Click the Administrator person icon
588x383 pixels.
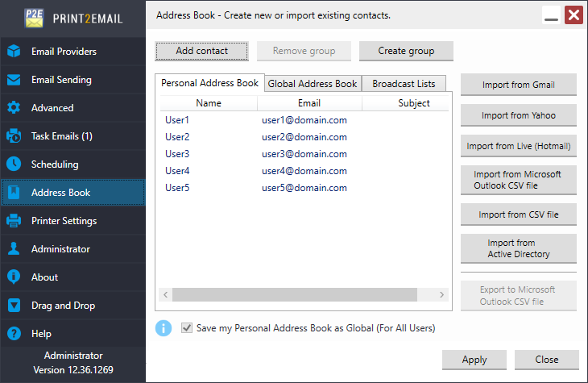click(x=14, y=249)
